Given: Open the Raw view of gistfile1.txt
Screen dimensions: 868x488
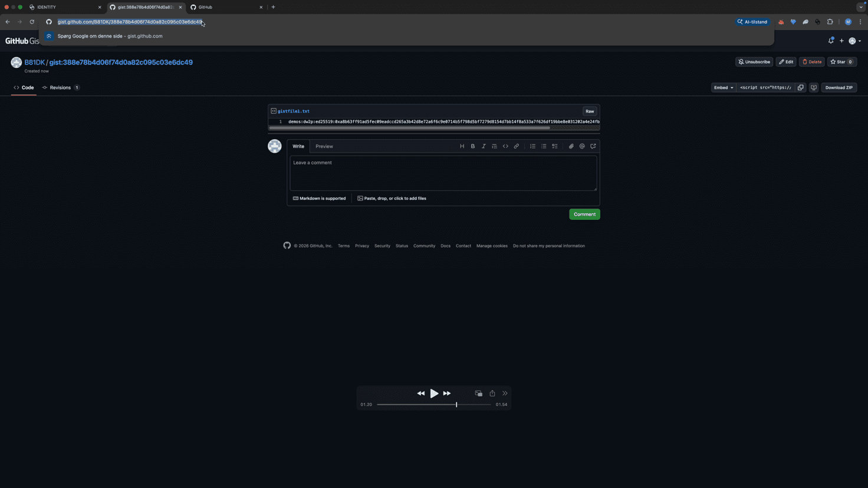Looking at the screenshot, I should (589, 111).
